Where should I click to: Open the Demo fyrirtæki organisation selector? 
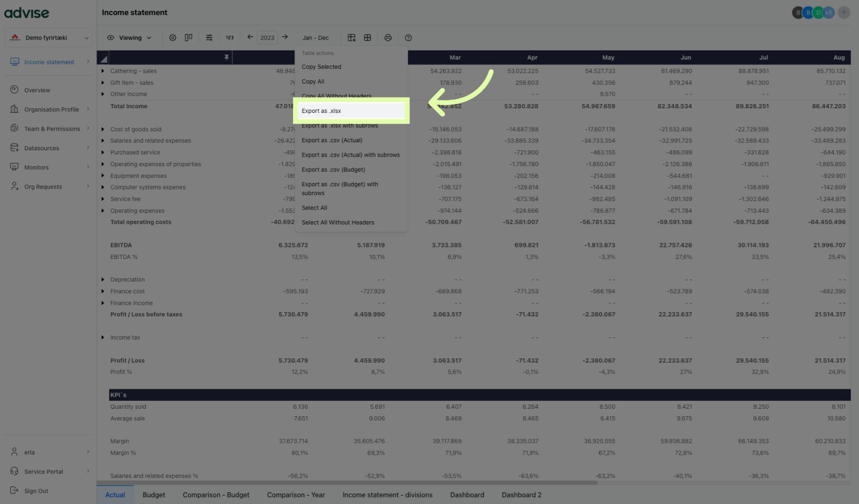click(x=48, y=37)
